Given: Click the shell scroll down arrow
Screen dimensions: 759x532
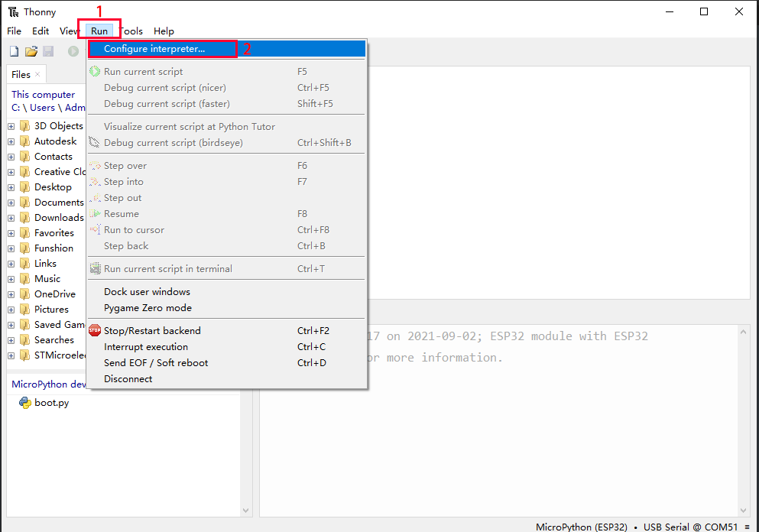Looking at the screenshot, I should (744, 511).
